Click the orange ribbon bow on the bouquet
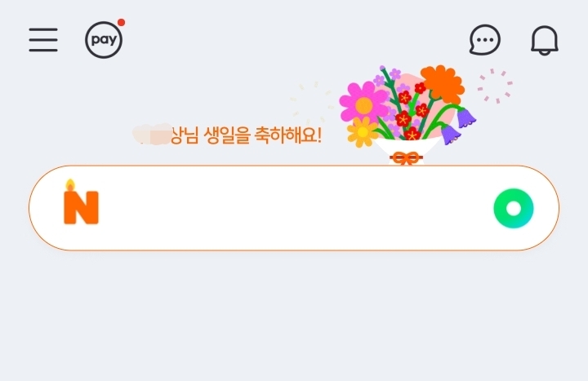The image size is (588, 381). 406,158
